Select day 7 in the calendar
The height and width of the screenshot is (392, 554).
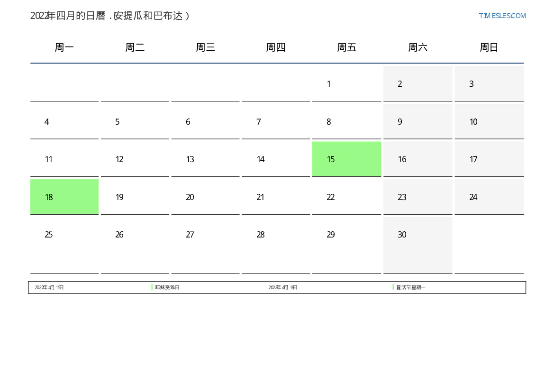pos(276,122)
